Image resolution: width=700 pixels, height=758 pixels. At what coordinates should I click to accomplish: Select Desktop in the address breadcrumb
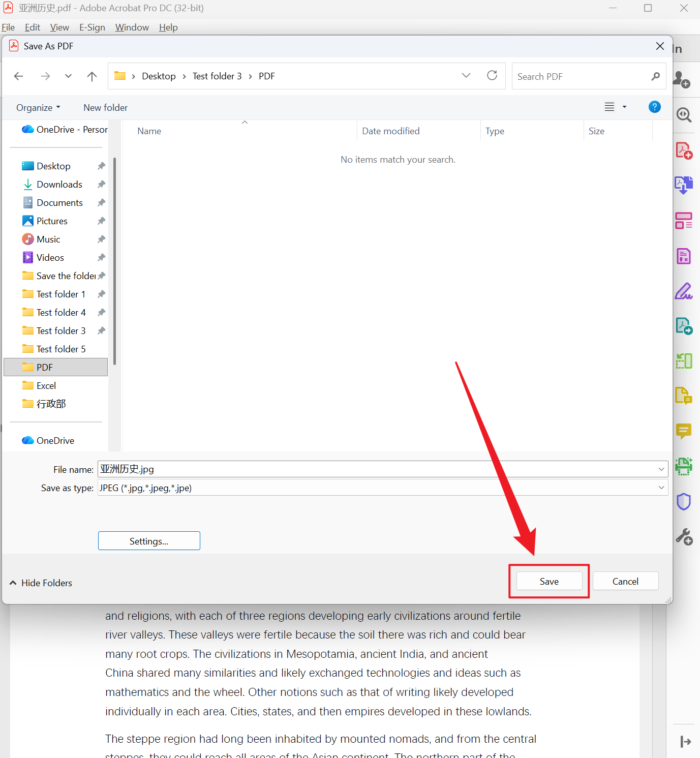(x=159, y=76)
